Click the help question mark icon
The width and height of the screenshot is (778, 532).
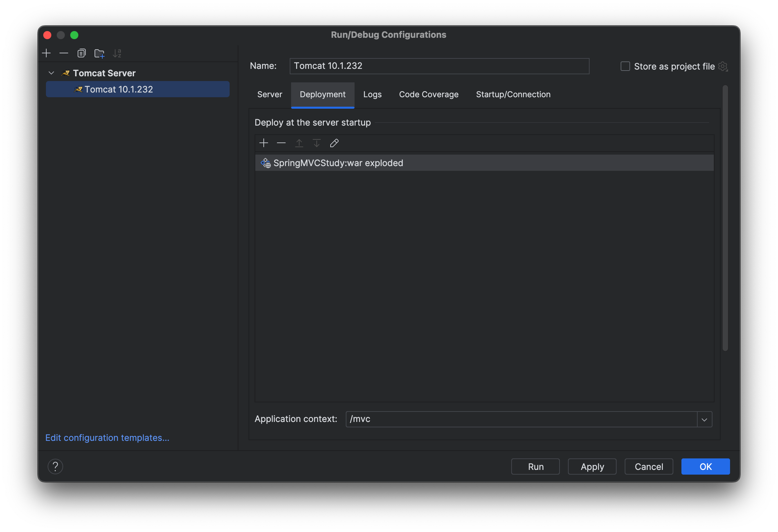56,467
